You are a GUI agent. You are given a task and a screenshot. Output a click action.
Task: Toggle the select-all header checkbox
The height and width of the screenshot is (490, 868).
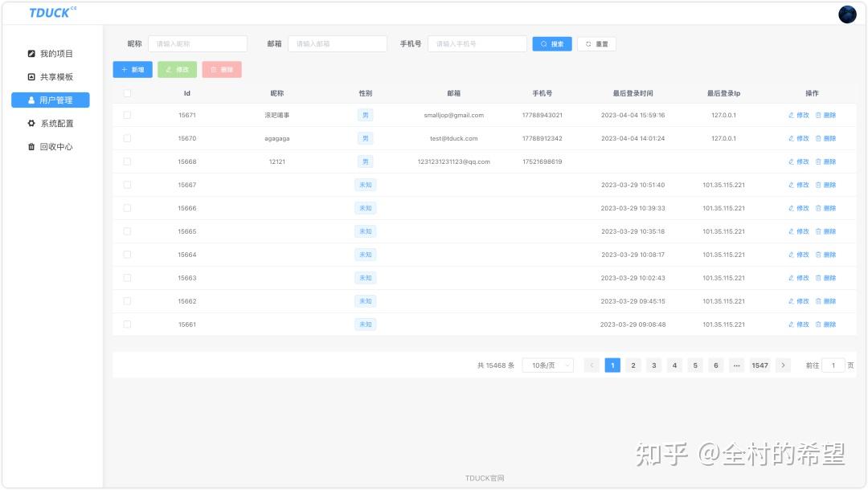[127, 93]
